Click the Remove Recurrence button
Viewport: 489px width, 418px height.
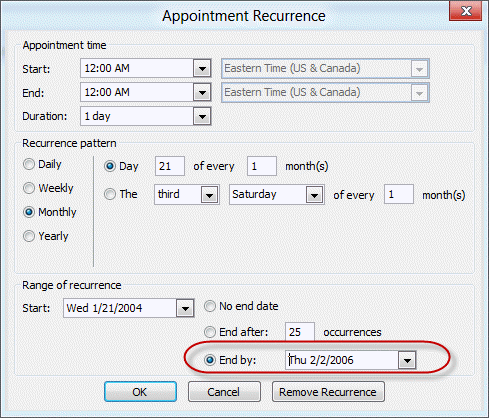(x=328, y=392)
